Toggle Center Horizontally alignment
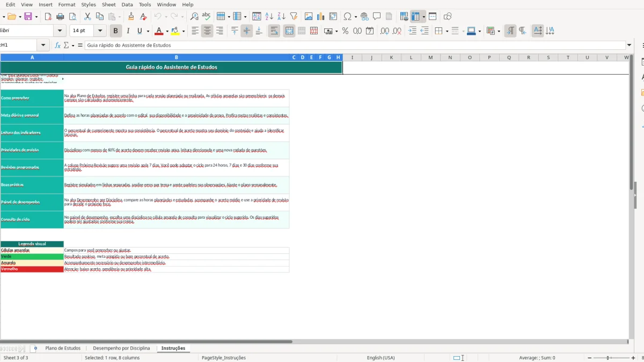Viewport: 644px width, 362px height. coord(207,31)
